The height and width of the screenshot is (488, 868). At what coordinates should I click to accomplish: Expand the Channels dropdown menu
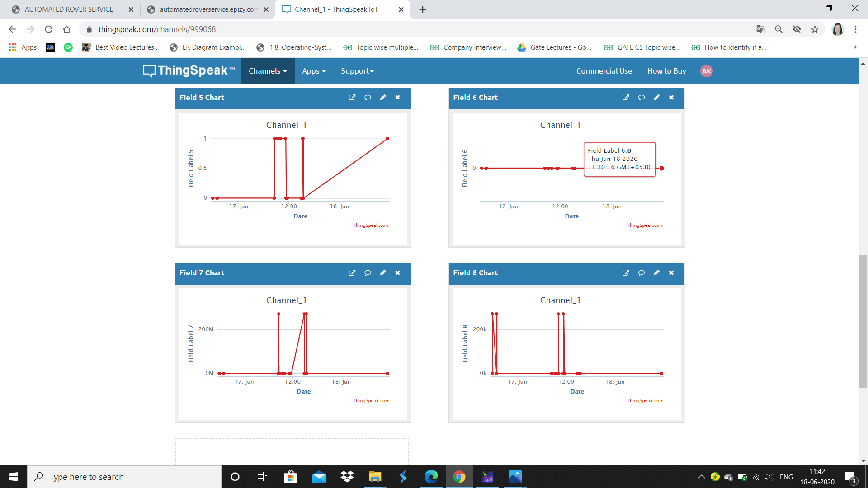[268, 71]
